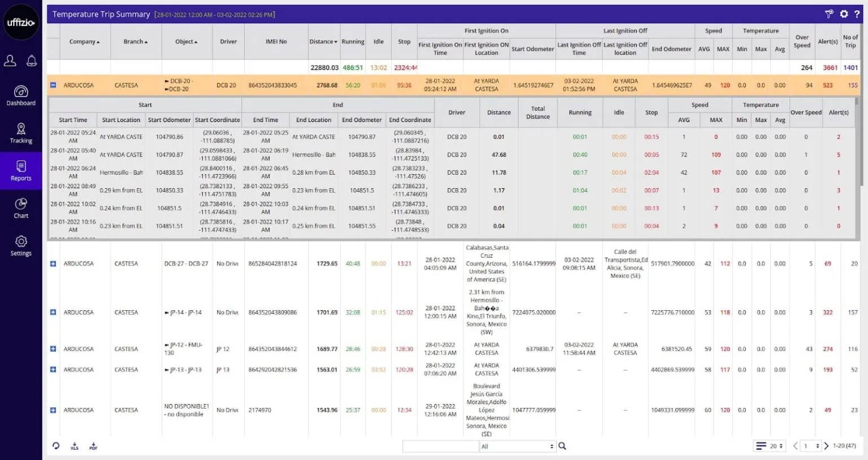The width and height of the screenshot is (868, 460).
Task: Go to Dashboard in the sidebar
Action: tap(21, 96)
